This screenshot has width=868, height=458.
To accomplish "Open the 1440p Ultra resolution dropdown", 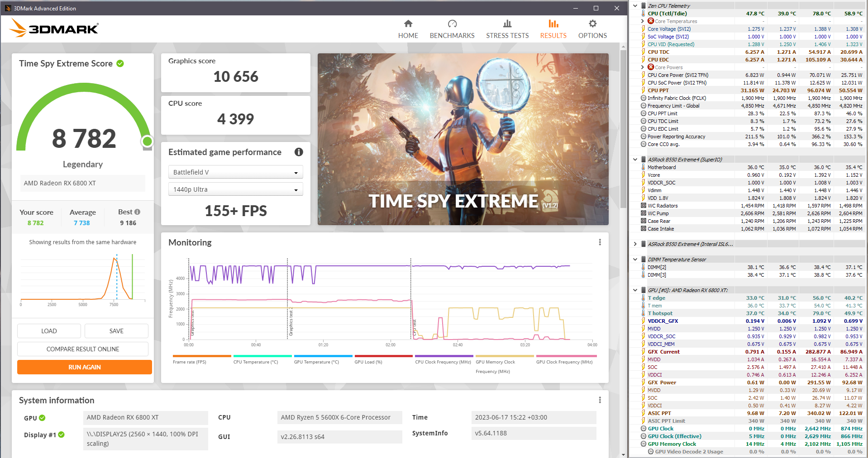I will pyautogui.click(x=235, y=189).
